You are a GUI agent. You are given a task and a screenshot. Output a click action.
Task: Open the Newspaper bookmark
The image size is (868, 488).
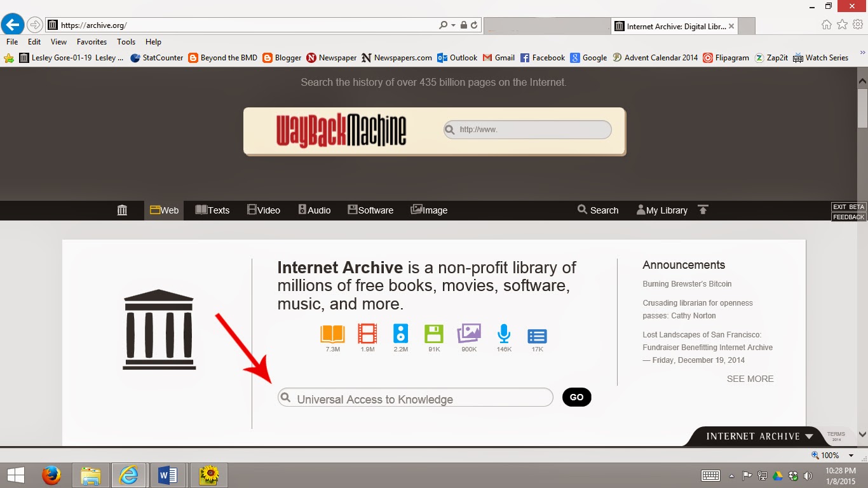point(332,58)
